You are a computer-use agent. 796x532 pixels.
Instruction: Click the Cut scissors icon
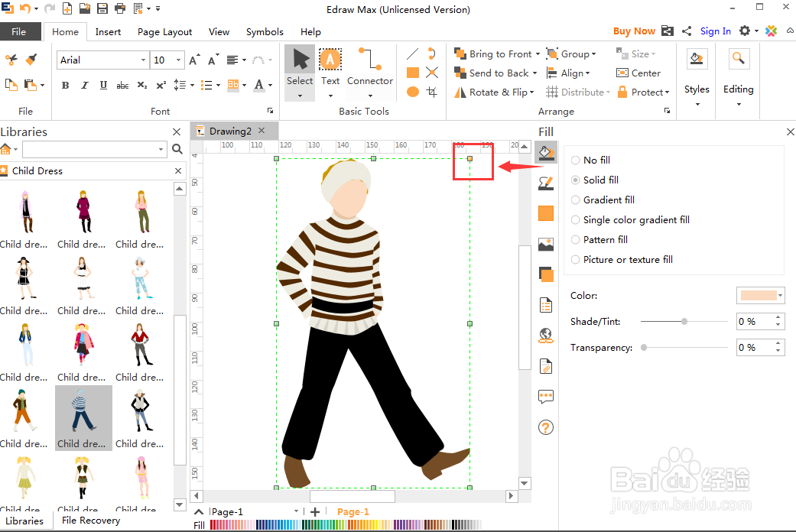coord(11,60)
